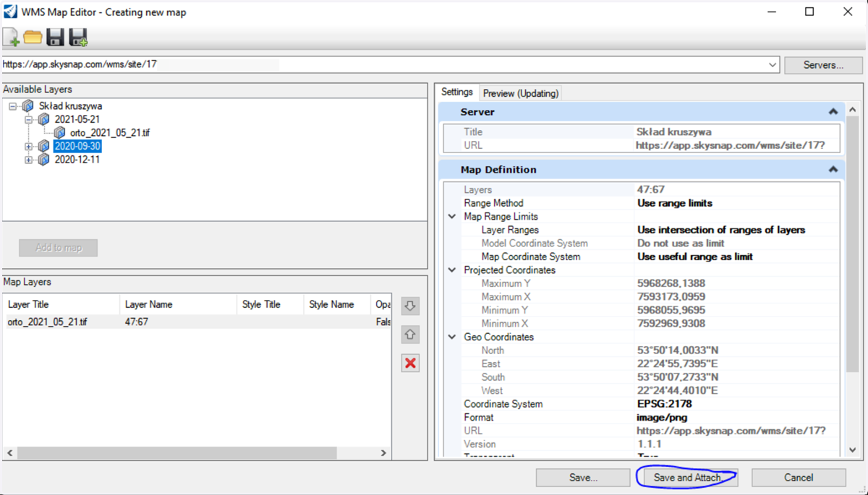Collapse the Server section chevron
Image resolution: width=868 pixels, height=495 pixels.
point(833,112)
